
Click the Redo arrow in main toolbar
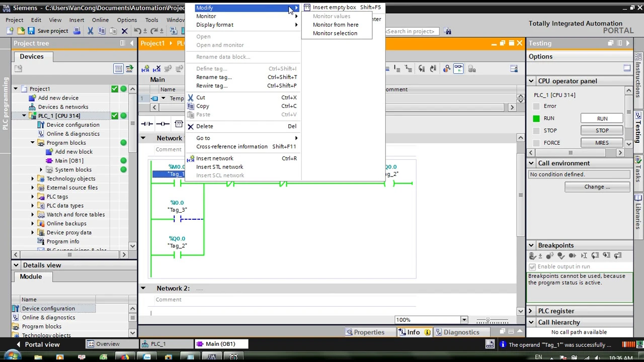coord(154,31)
